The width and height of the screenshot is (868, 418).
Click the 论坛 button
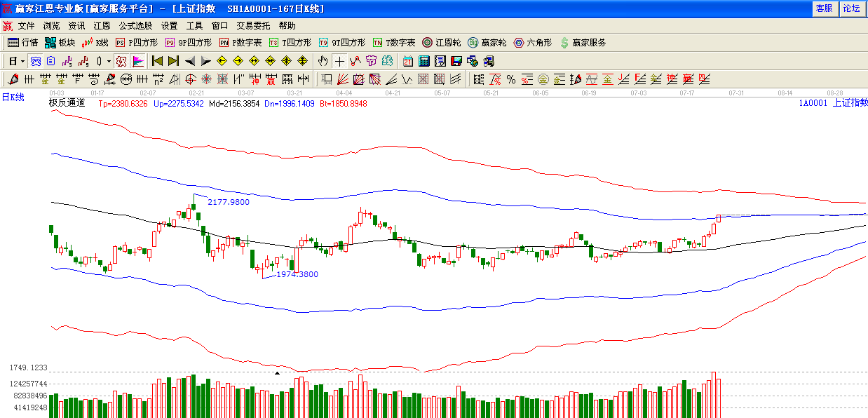pos(851,8)
